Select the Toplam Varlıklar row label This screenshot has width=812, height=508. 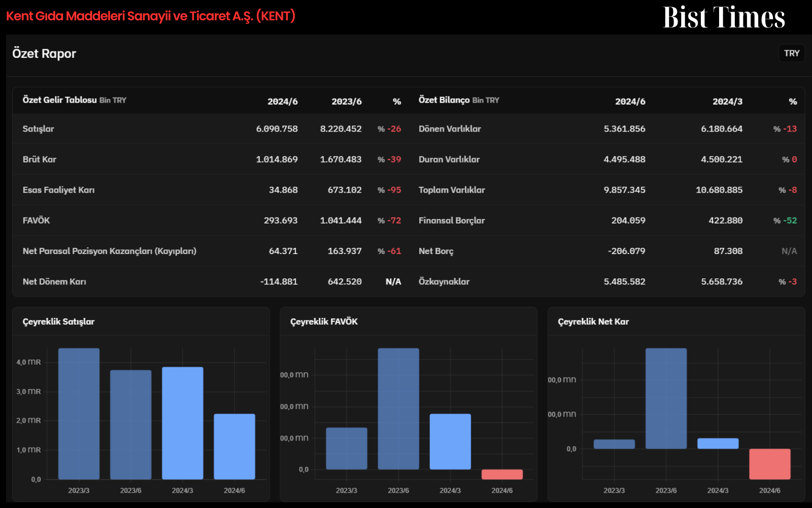point(452,190)
